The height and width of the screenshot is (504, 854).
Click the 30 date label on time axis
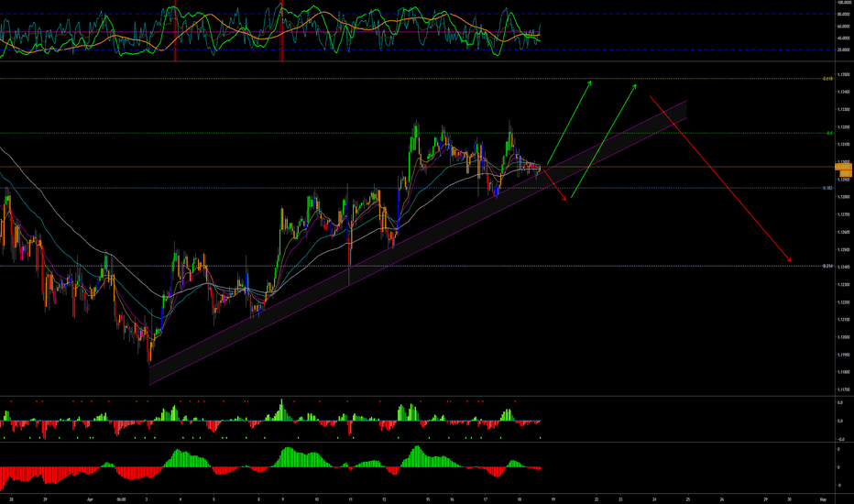tap(789, 499)
